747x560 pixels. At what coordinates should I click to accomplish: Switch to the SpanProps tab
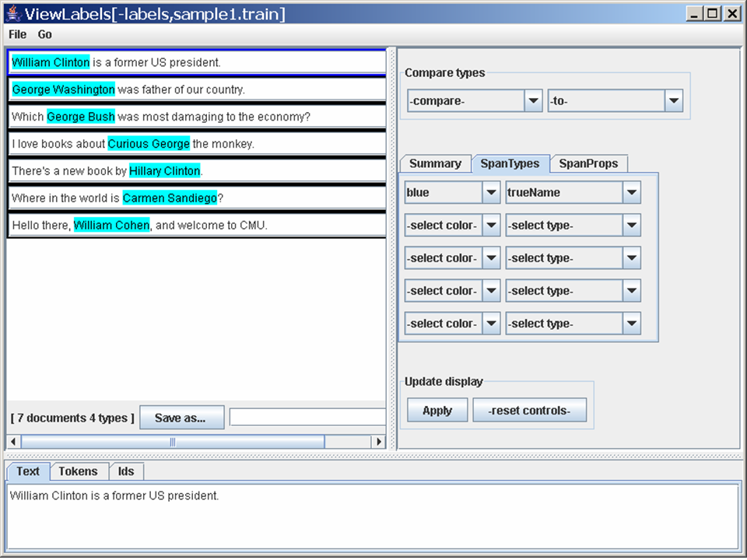pos(588,164)
